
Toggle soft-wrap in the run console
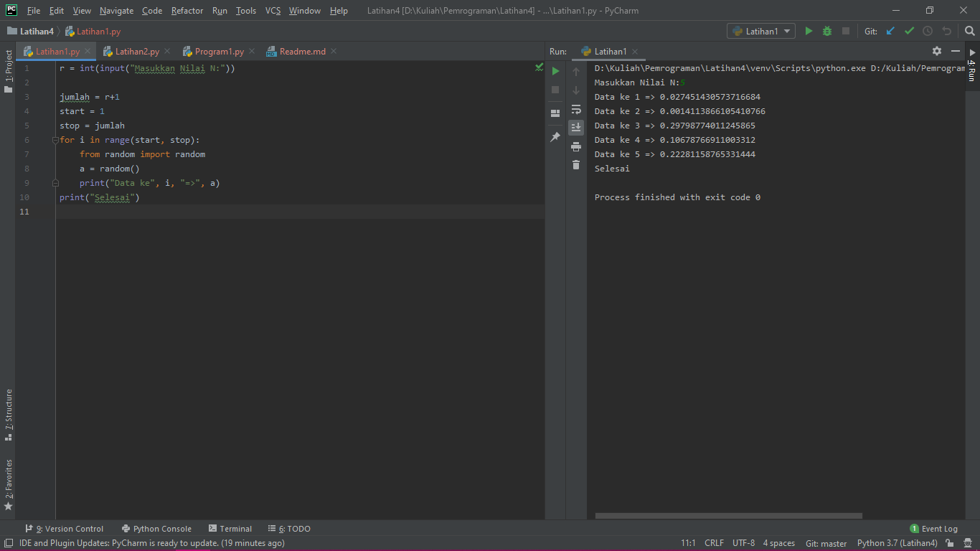(576, 110)
